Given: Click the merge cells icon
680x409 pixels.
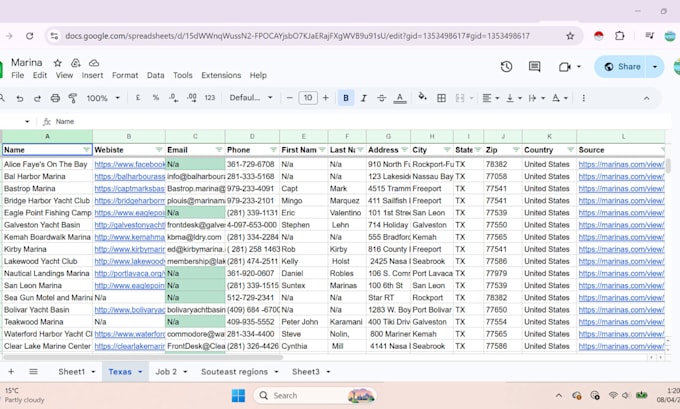Looking at the screenshot, I should pos(460,98).
